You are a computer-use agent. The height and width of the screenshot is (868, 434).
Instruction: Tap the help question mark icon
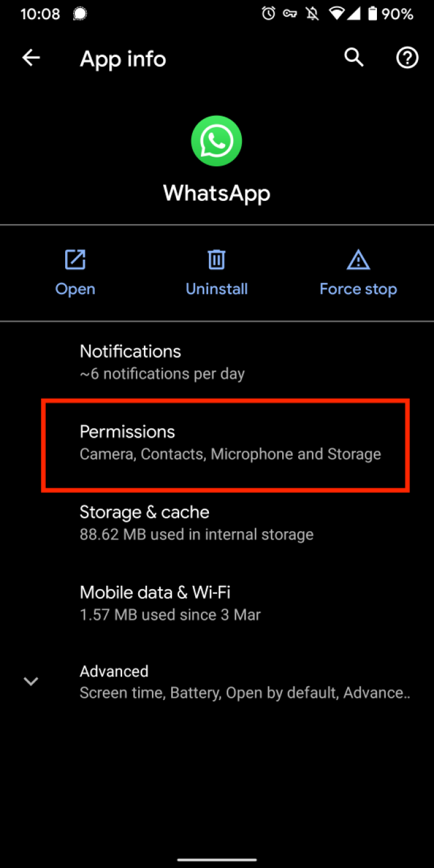[406, 58]
